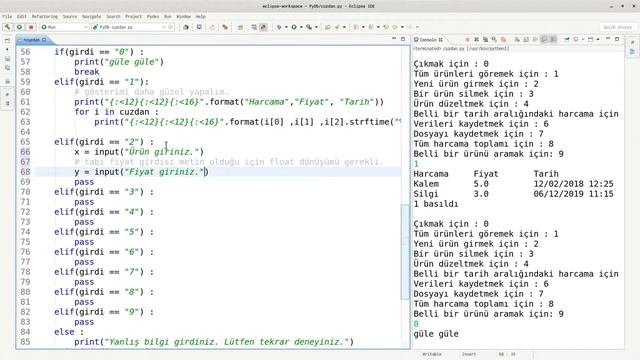Click the 'else :' code line
Image resolution: width=640 pixels, height=360 pixels.
tap(69, 332)
